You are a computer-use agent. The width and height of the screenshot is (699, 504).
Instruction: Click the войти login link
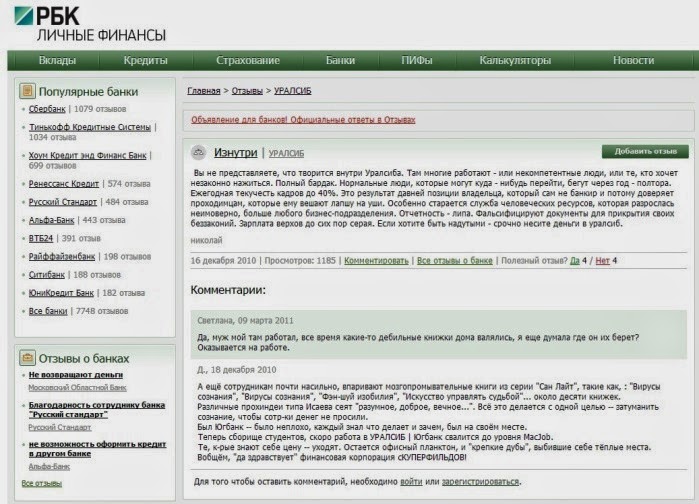click(x=411, y=482)
